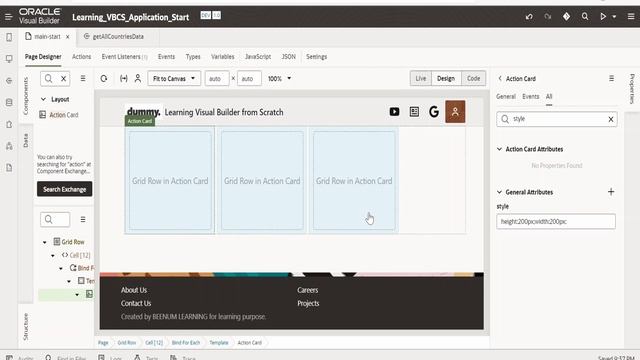Open the Types tab
The image size is (640, 360).
point(193,57)
